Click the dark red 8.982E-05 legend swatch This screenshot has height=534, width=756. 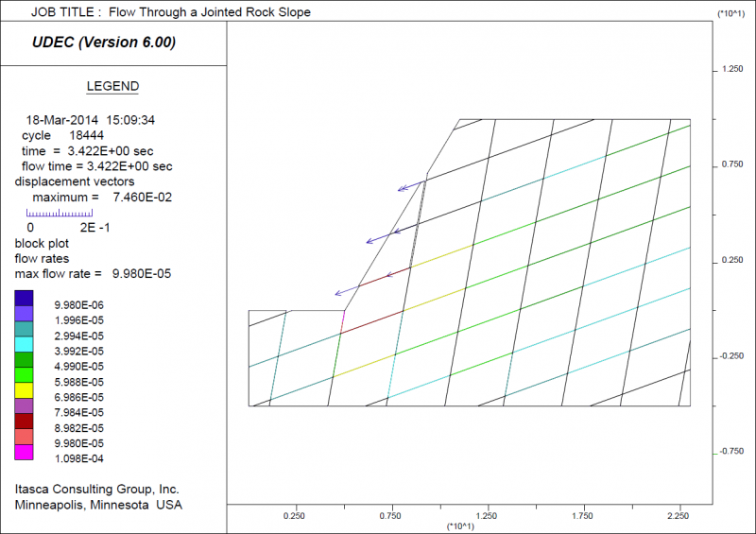24,422
